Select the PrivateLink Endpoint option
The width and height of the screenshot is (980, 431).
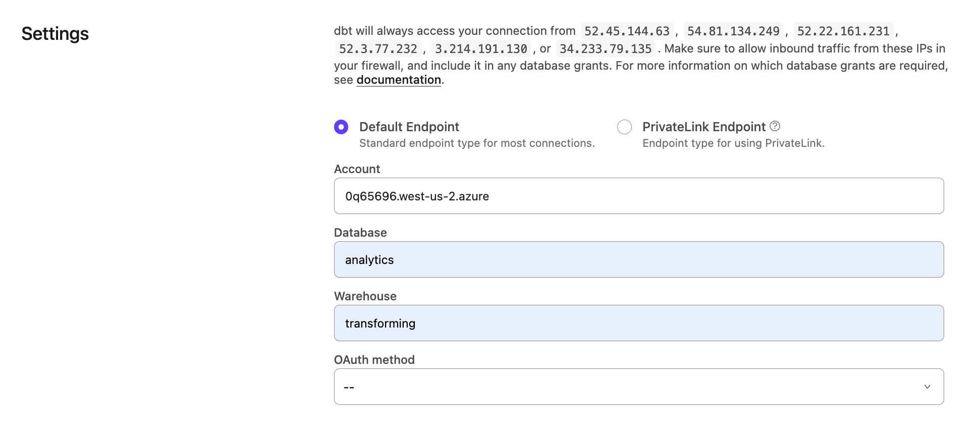pos(624,127)
